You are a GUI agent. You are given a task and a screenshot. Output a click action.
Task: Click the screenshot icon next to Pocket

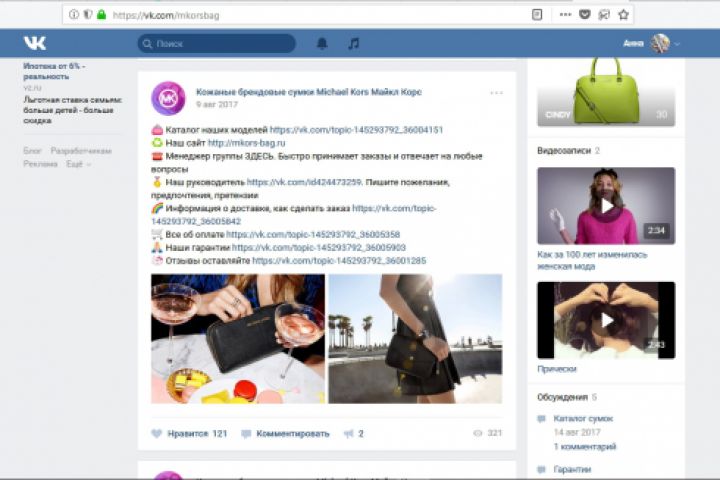point(604,15)
